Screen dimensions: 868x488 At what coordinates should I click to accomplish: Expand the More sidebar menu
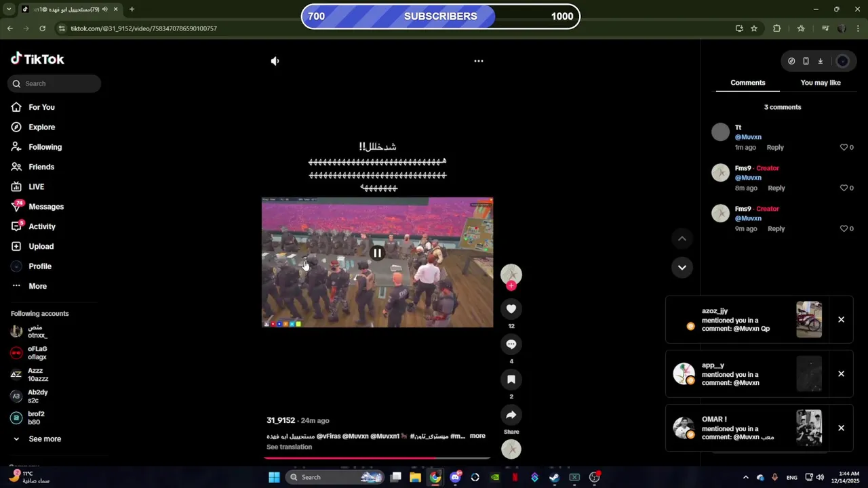37,286
